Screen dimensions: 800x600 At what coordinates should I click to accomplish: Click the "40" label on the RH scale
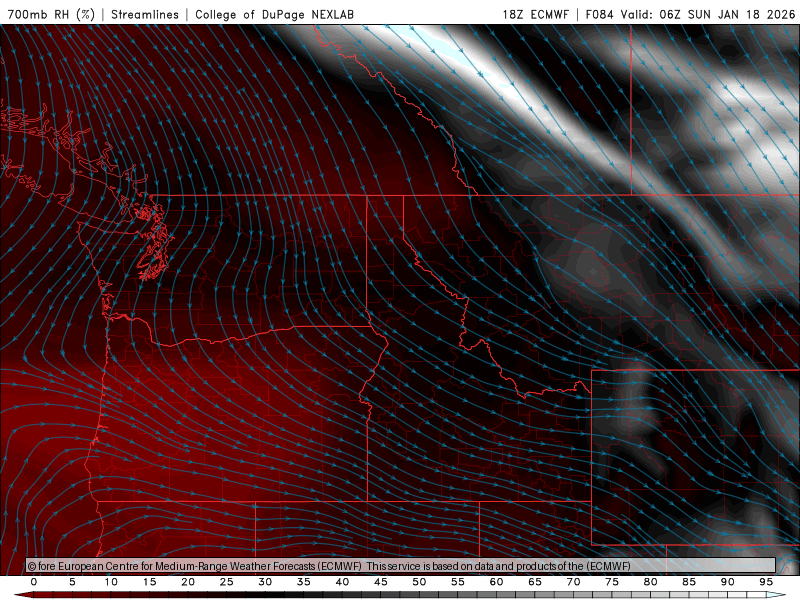342,582
